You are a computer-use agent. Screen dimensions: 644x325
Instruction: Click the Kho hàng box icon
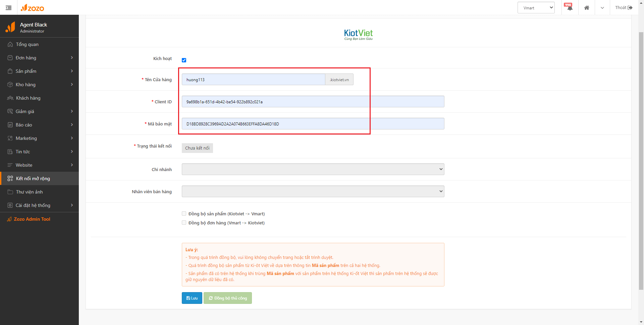tap(10, 85)
